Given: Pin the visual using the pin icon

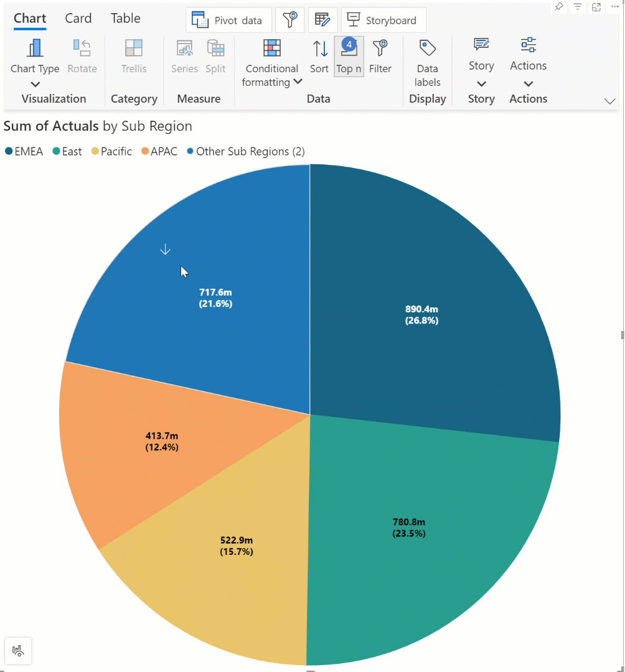Looking at the screenshot, I should (x=559, y=7).
